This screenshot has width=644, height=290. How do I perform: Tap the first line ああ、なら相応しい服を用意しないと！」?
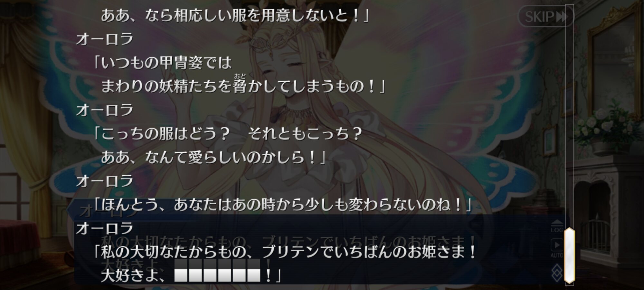click(235, 15)
